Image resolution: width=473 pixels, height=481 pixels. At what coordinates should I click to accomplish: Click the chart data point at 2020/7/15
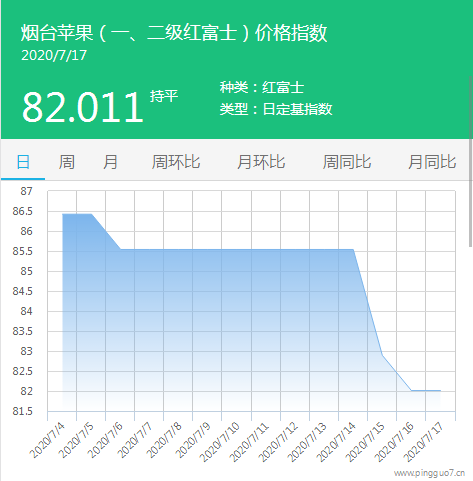point(382,355)
